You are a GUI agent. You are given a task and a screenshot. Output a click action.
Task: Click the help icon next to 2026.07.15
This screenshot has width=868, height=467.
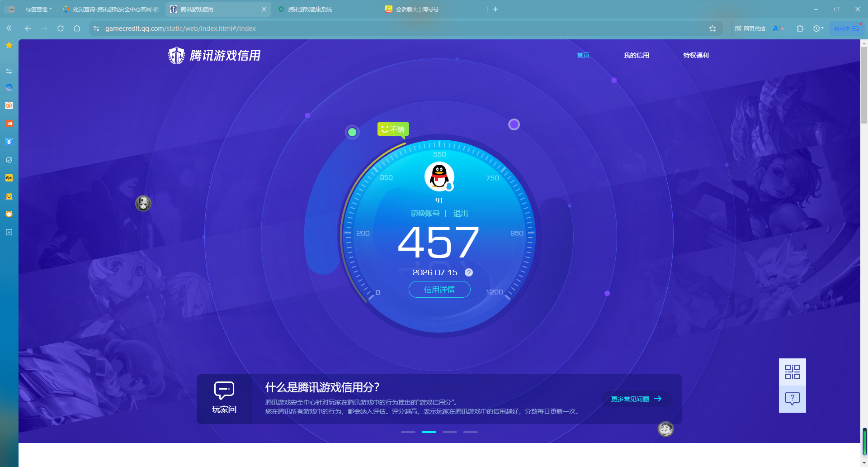(x=469, y=272)
